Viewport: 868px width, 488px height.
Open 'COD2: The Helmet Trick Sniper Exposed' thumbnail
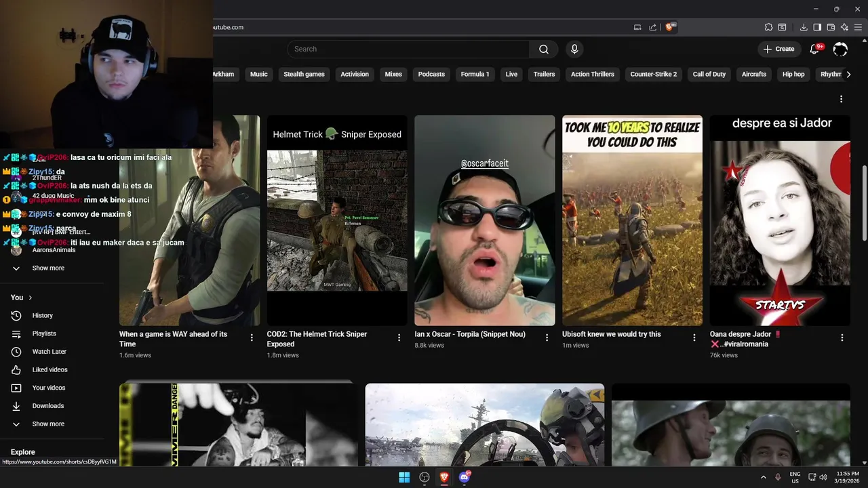[337, 221]
